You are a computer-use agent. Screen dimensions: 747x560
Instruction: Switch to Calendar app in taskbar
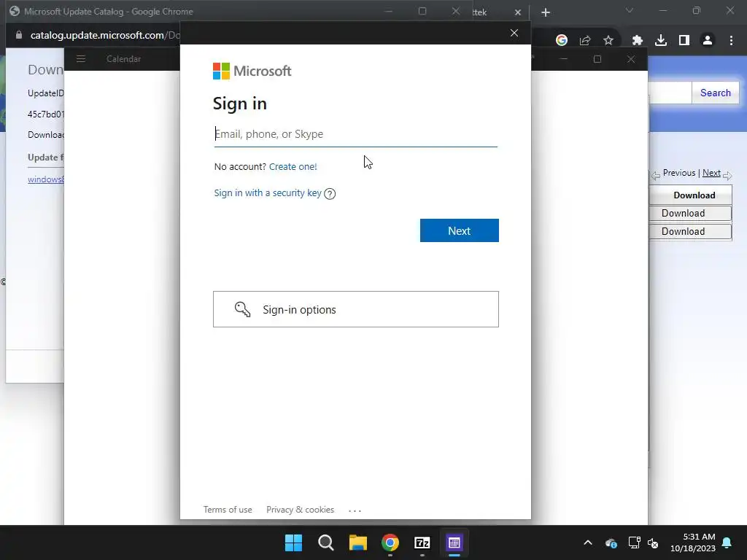pos(454,542)
